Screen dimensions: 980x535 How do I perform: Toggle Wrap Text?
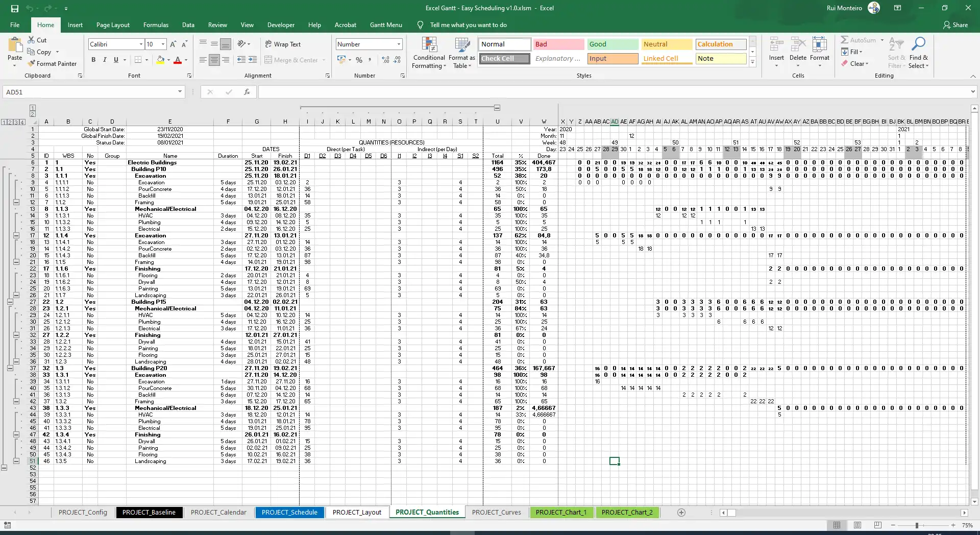(283, 44)
